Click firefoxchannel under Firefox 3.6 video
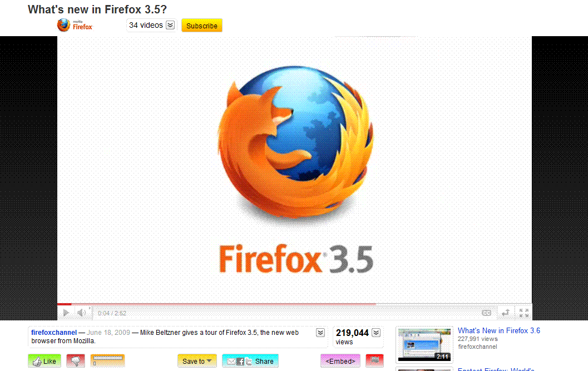 point(477,347)
